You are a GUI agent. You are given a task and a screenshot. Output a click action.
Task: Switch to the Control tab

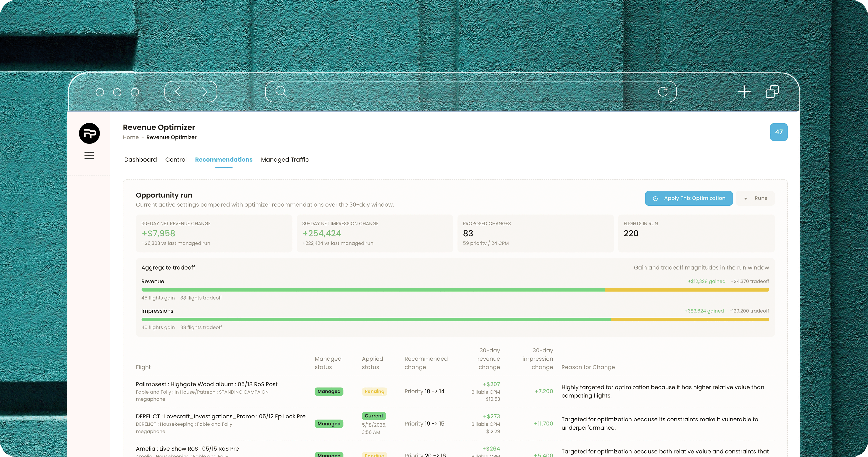click(x=176, y=159)
